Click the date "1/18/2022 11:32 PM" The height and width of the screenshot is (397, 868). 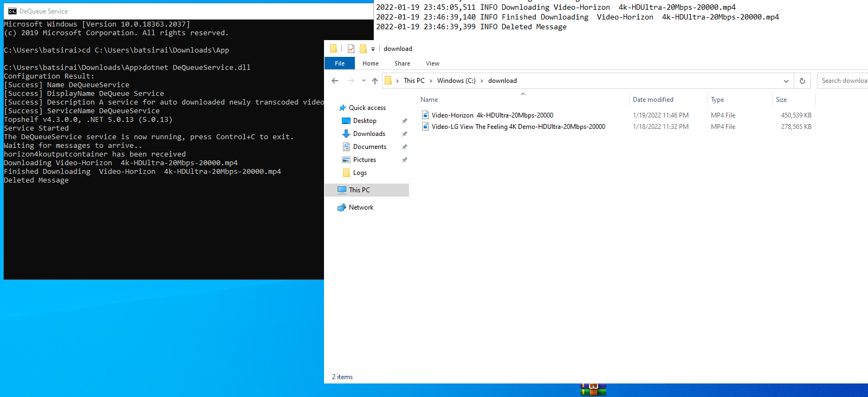tap(660, 127)
